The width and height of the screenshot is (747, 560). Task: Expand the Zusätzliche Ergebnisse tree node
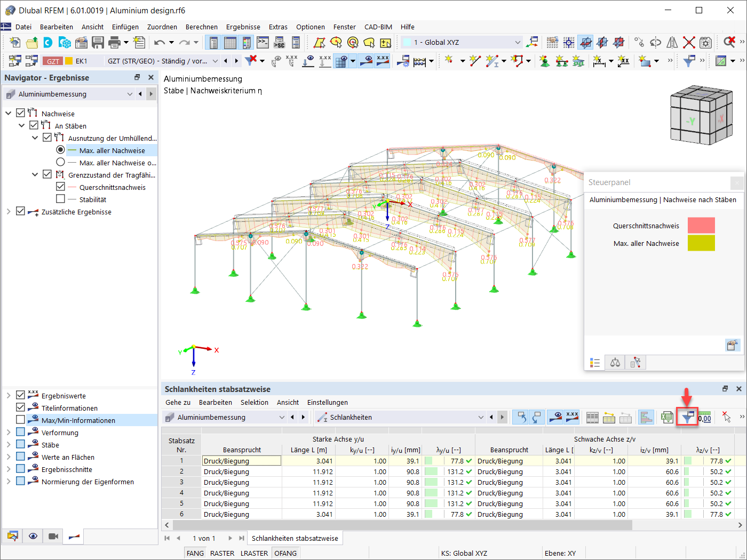pos(9,211)
